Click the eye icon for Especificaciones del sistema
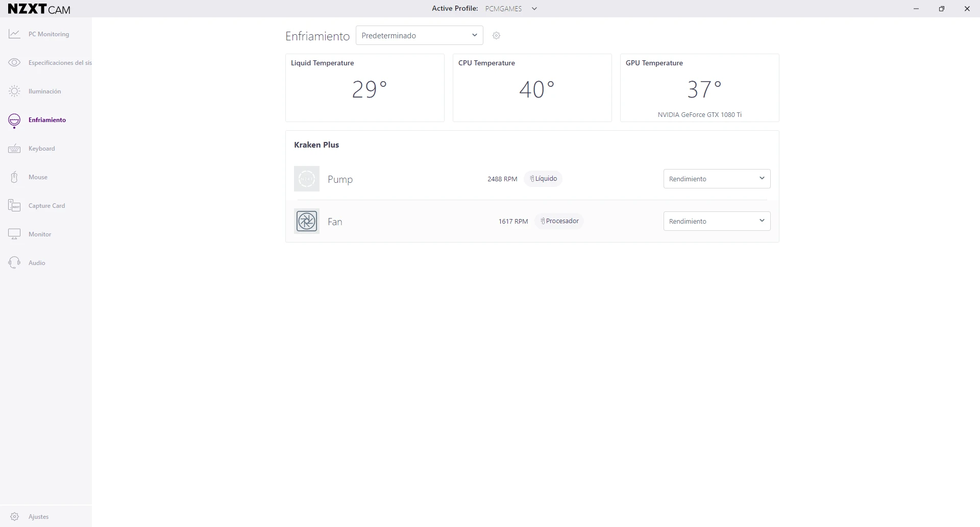980x527 pixels. [x=14, y=63]
